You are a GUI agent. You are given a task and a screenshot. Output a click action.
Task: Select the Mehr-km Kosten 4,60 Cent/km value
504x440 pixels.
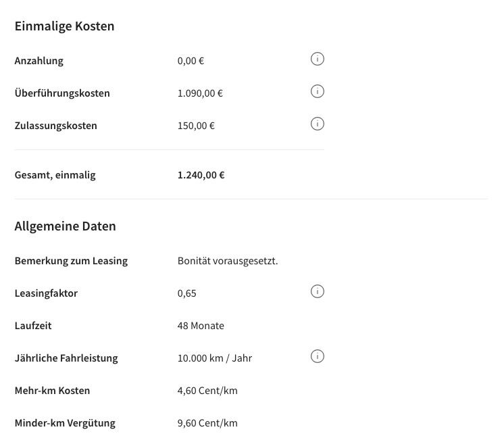pos(207,391)
